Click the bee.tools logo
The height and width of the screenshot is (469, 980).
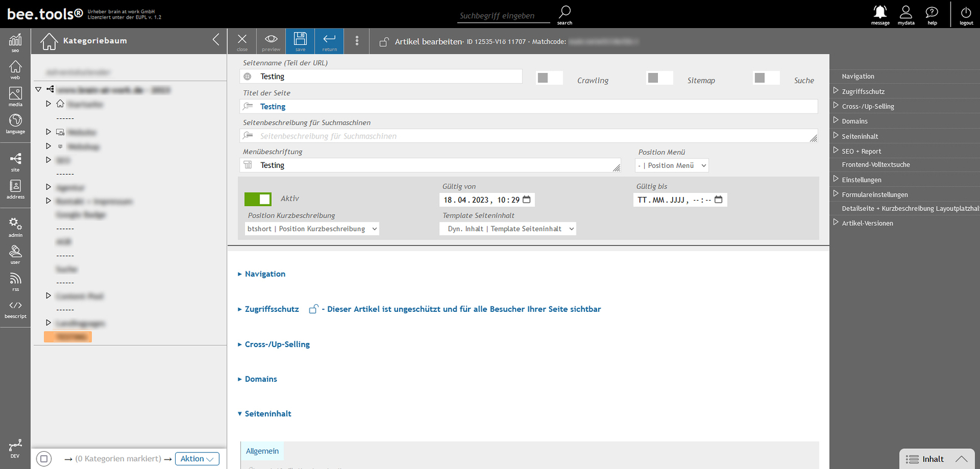point(45,13)
